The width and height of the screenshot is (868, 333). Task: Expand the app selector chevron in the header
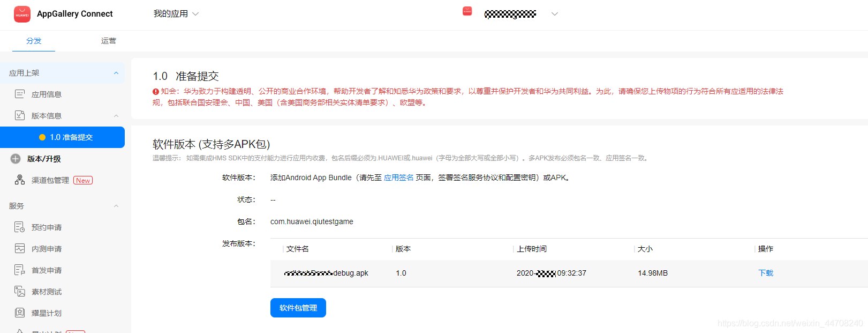tap(555, 14)
